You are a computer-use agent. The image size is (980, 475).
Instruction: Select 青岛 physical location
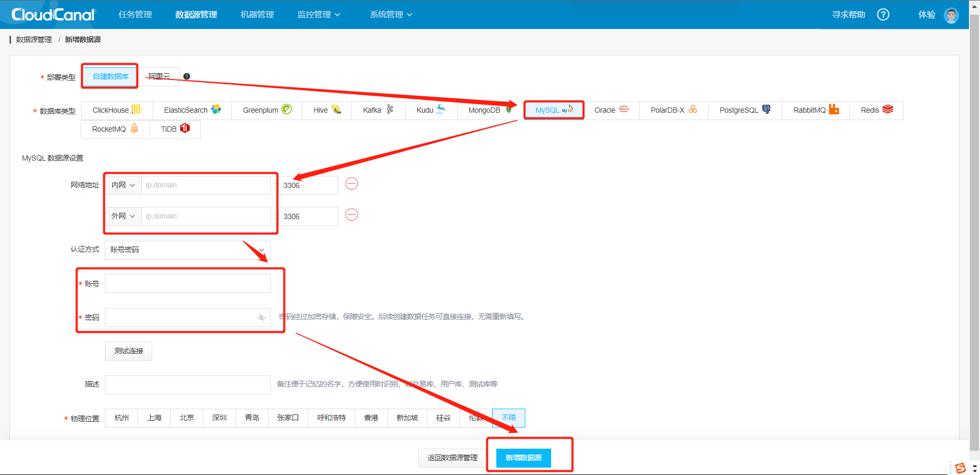tap(252, 418)
